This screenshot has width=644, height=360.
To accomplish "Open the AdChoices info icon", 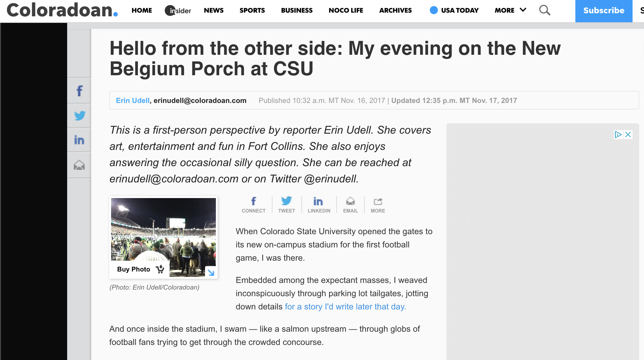I will 618,135.
